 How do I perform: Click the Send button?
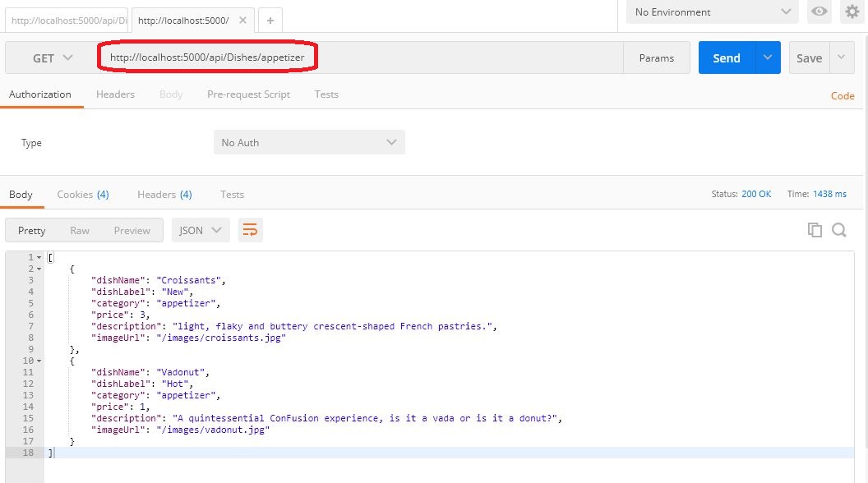click(726, 57)
